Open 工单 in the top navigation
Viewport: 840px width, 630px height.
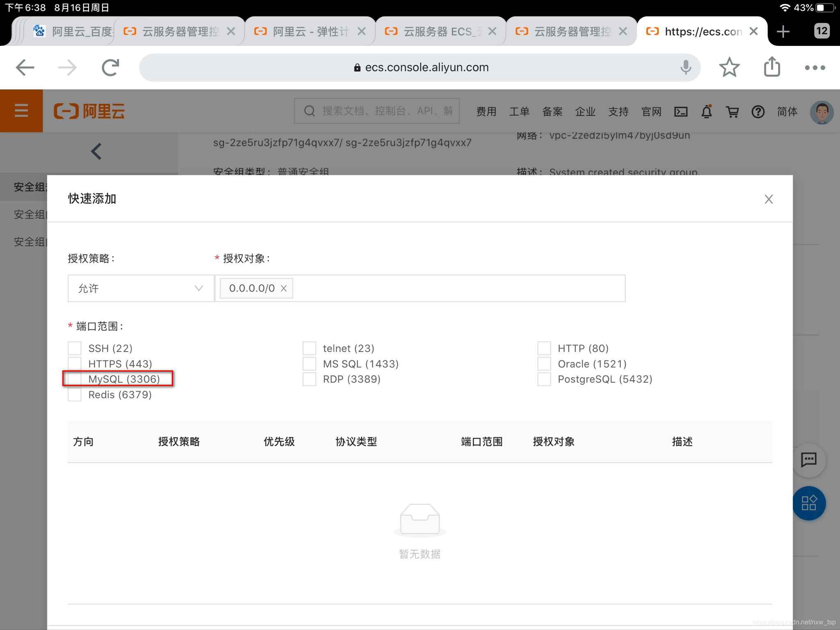tap(519, 112)
